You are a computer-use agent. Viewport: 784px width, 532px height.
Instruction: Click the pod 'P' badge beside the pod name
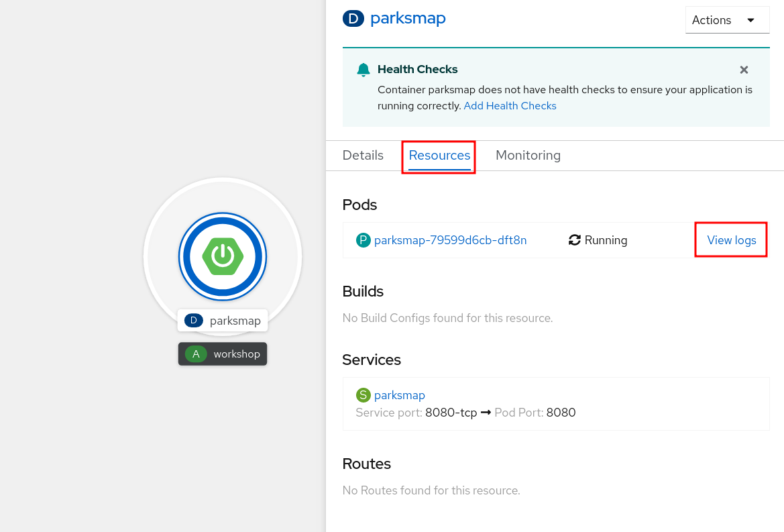pos(363,240)
